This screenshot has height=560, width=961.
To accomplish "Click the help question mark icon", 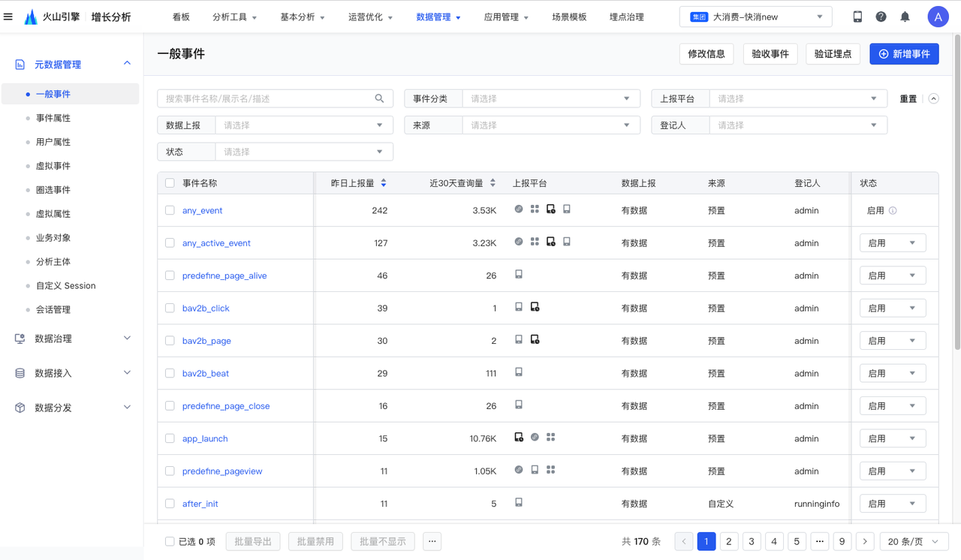I will pos(881,17).
